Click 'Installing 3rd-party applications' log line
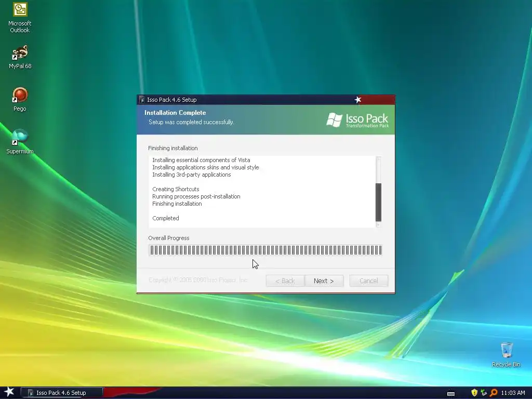Image resolution: width=532 pixels, height=399 pixels. [x=191, y=175]
